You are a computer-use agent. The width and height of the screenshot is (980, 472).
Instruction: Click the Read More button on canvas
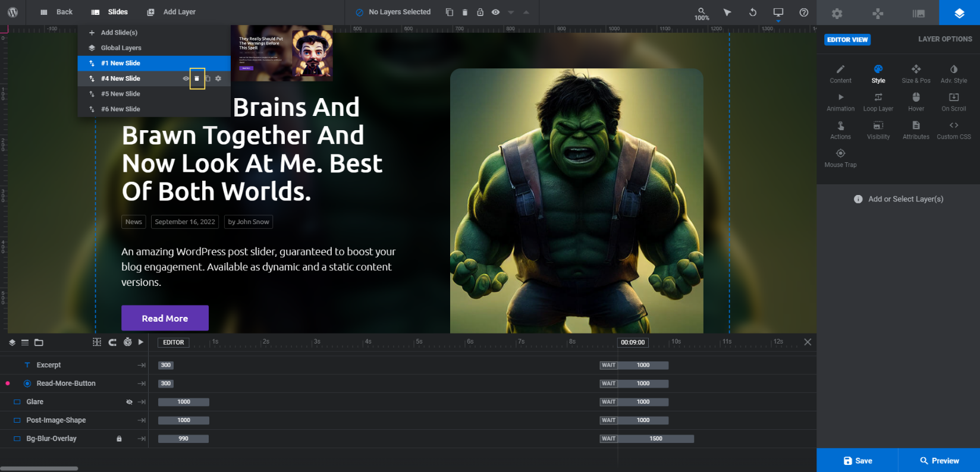coord(165,318)
